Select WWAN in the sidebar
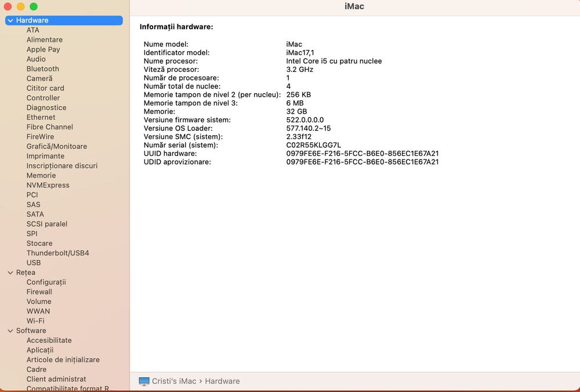This screenshot has width=580, height=392. click(38, 311)
